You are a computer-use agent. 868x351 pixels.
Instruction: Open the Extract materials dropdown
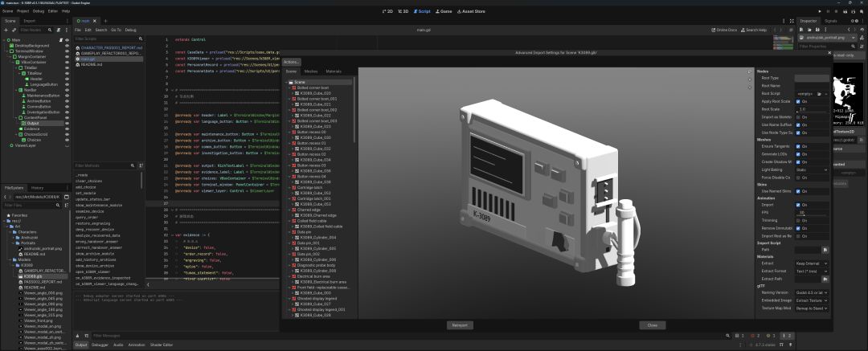tap(812, 263)
